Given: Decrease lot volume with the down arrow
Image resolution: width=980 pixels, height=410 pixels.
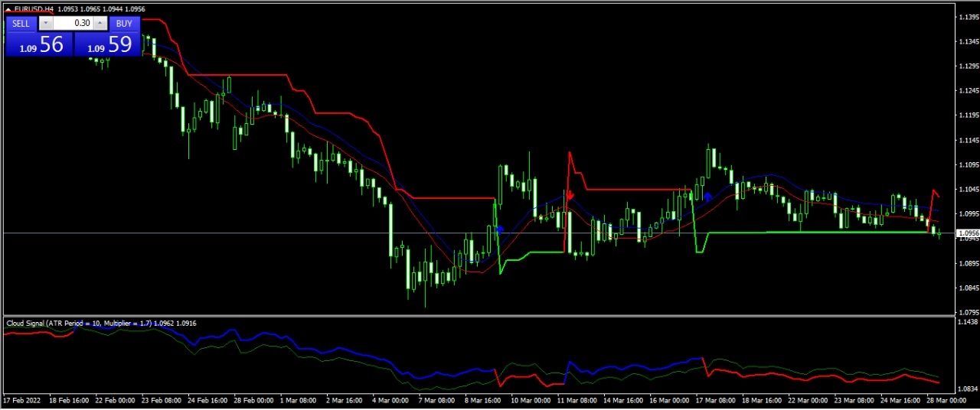Looking at the screenshot, I should (x=45, y=24).
